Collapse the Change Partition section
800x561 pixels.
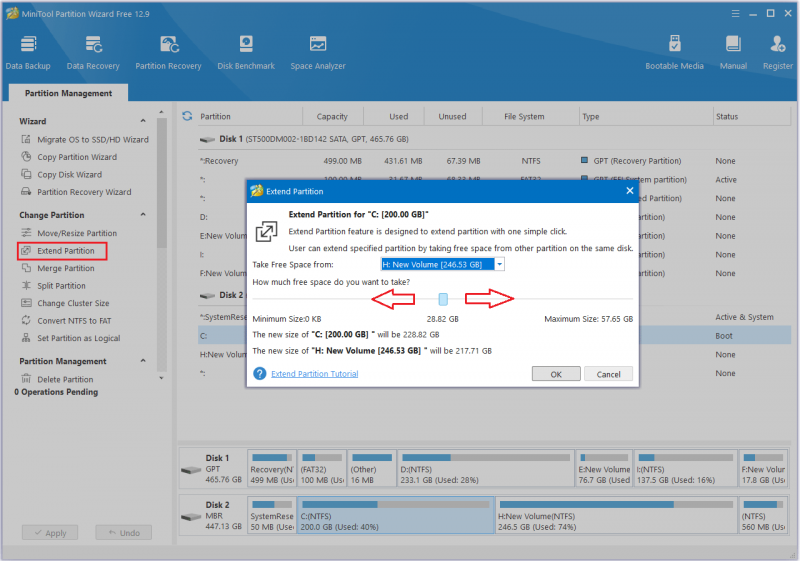click(x=143, y=215)
